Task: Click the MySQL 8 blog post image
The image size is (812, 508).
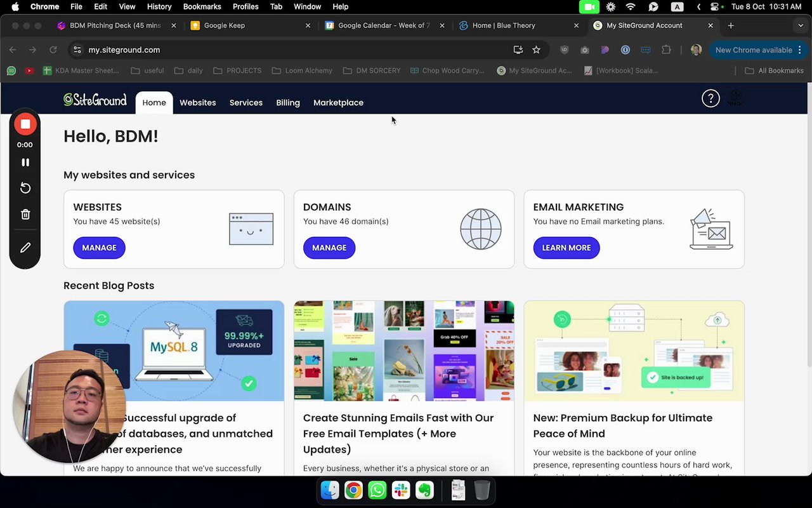Action: (x=174, y=351)
